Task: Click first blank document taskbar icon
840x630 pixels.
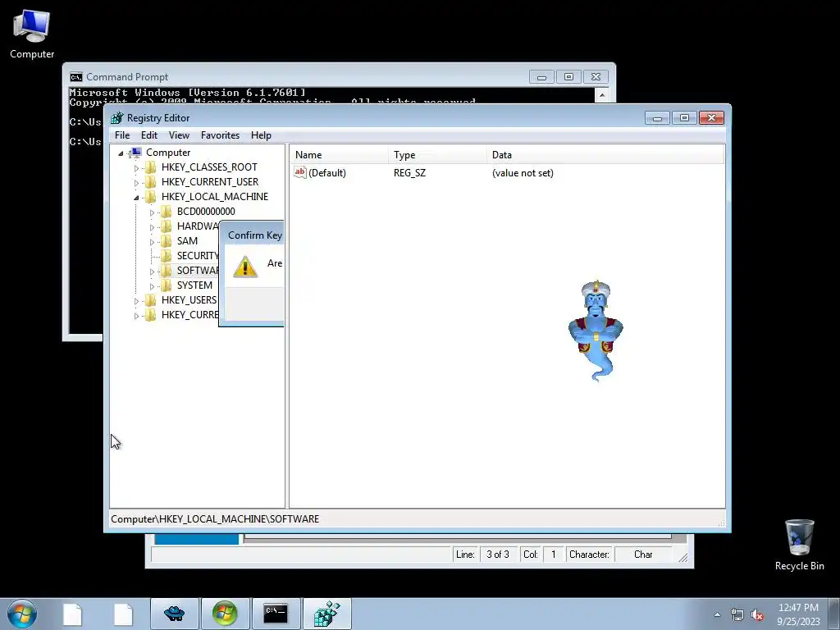Action: (72, 614)
